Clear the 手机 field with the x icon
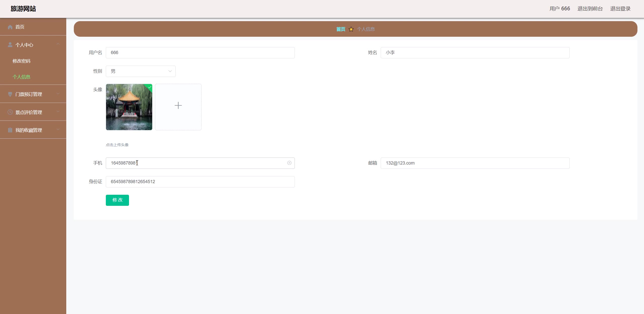This screenshot has height=314, width=644. pos(289,163)
